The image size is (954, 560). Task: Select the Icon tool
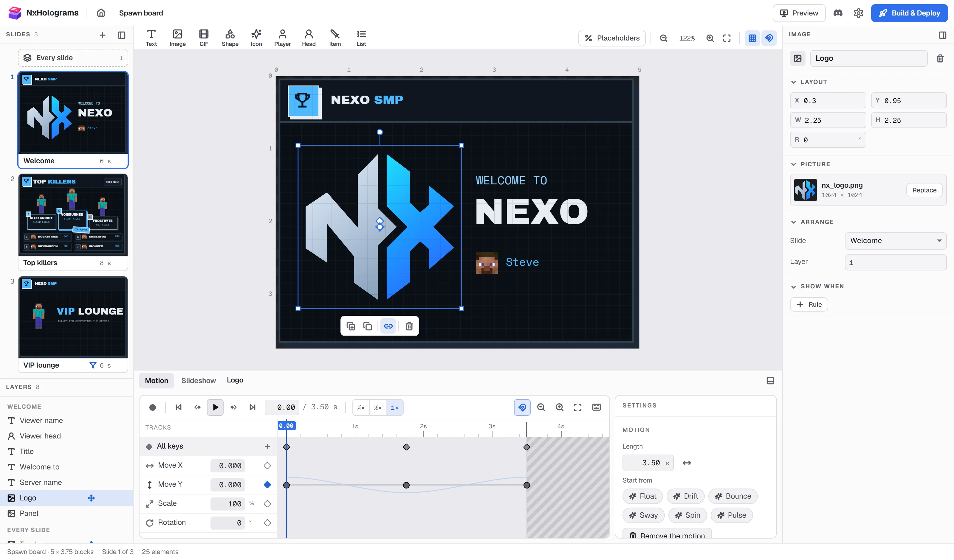point(256,38)
